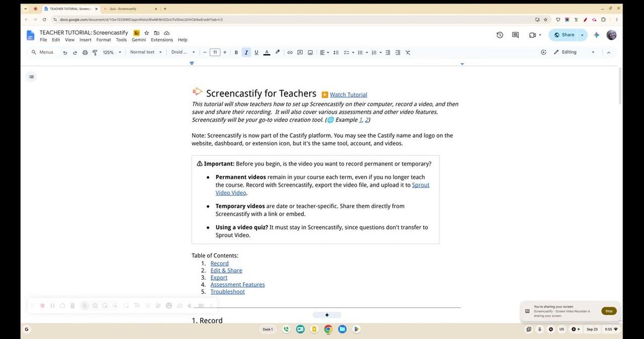Image resolution: width=644 pixels, height=339 pixels.
Task: Open the Share options arrow
Action: point(582,35)
